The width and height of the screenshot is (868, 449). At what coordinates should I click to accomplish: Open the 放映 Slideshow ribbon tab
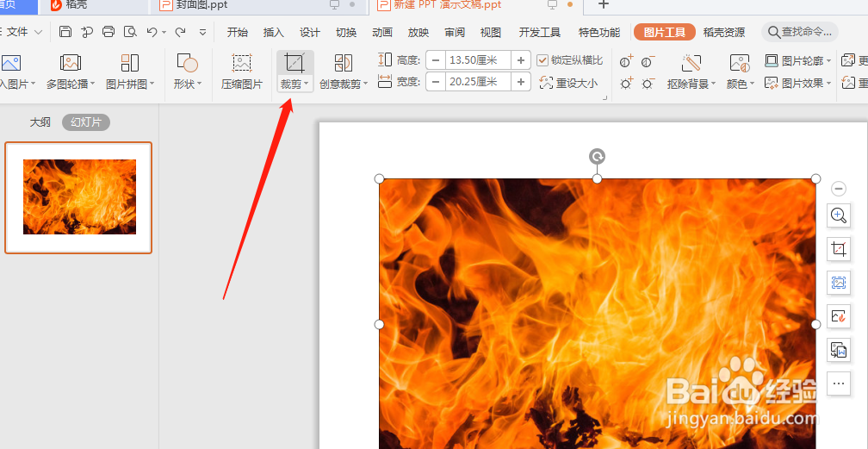point(418,32)
